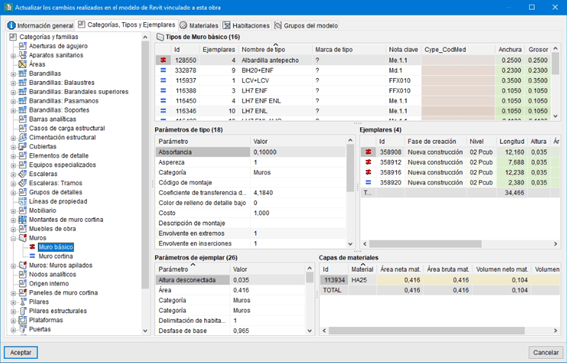This screenshot has width=567, height=363.
Task: Click the Muro cortina equal-sign icon
Action: point(32,256)
